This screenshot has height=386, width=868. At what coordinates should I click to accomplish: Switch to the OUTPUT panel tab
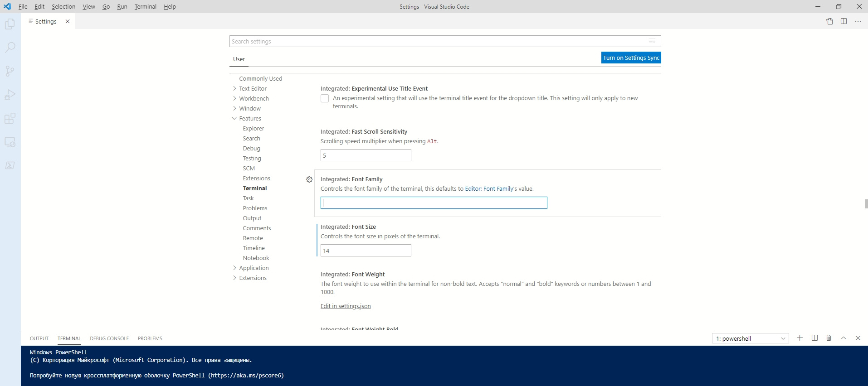[x=39, y=338]
